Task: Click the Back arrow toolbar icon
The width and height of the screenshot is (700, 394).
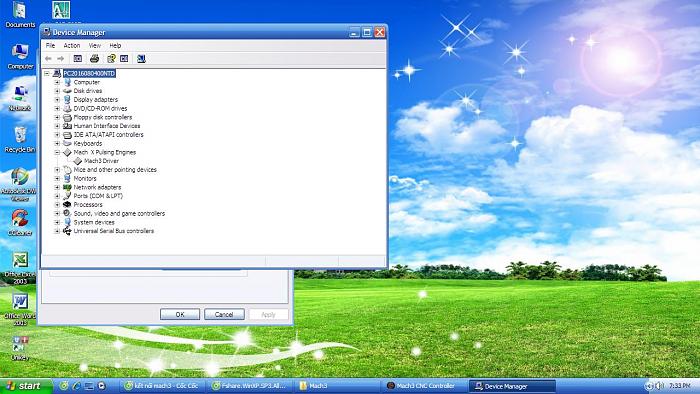Action: pyautogui.click(x=48, y=58)
